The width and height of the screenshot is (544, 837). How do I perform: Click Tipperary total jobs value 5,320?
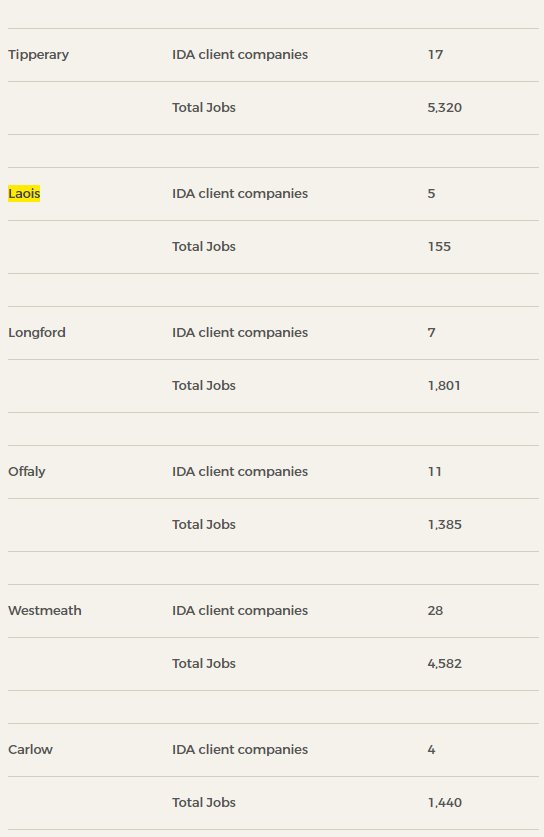[x=445, y=107]
